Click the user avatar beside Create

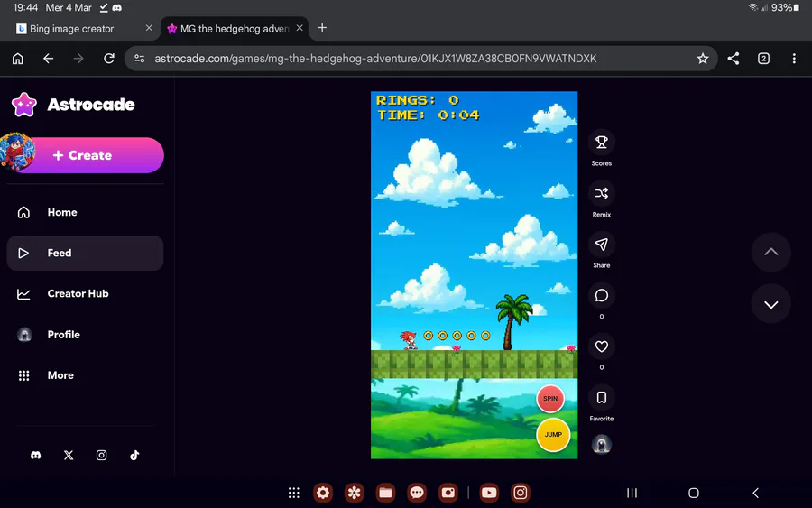(17, 152)
